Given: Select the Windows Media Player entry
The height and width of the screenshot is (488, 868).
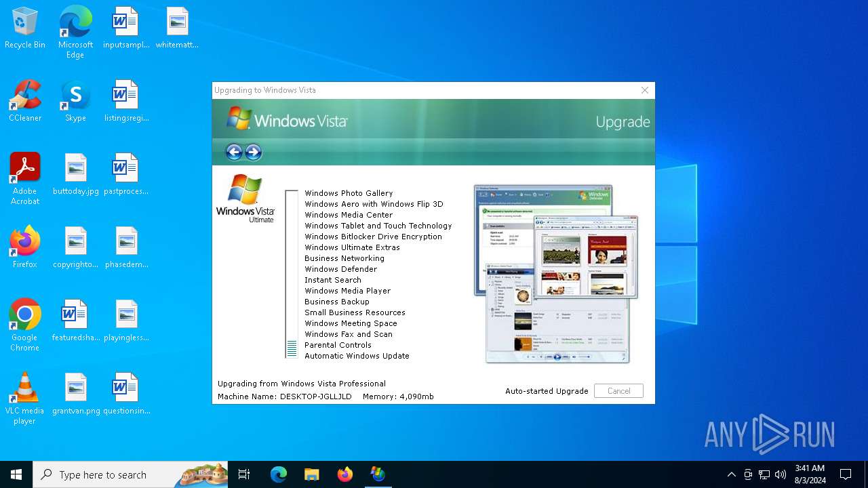Looking at the screenshot, I should [347, 291].
